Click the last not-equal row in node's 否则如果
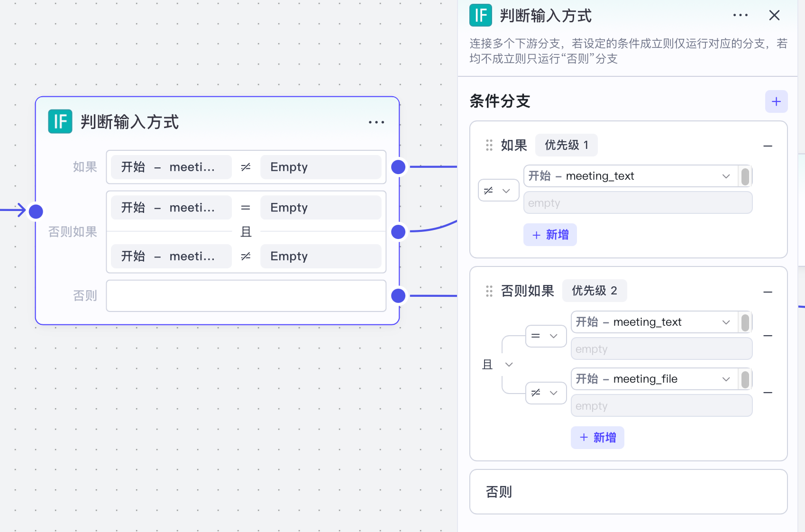 (246, 256)
